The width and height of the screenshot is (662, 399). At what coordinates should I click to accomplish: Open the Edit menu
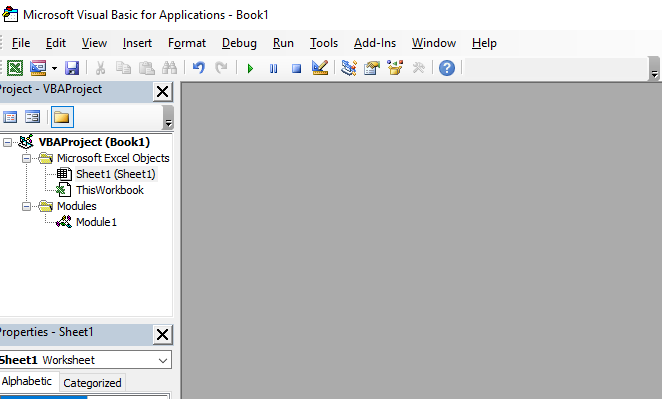56,43
